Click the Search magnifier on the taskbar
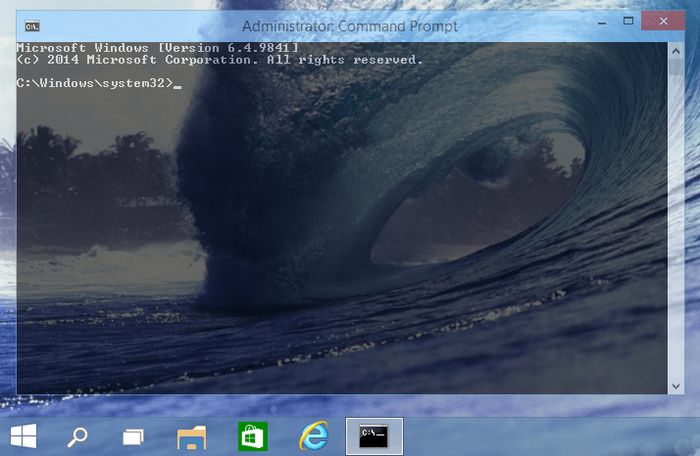This screenshot has height=456, width=700. point(77,436)
